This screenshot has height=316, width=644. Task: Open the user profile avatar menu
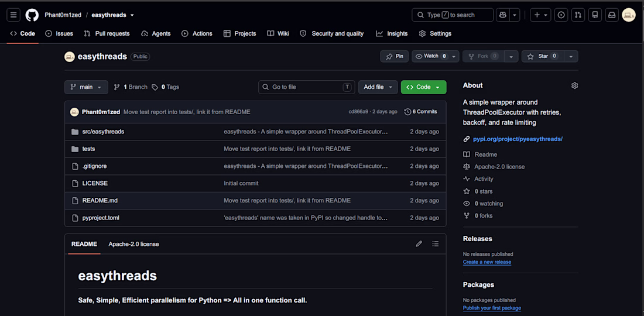[x=628, y=15]
